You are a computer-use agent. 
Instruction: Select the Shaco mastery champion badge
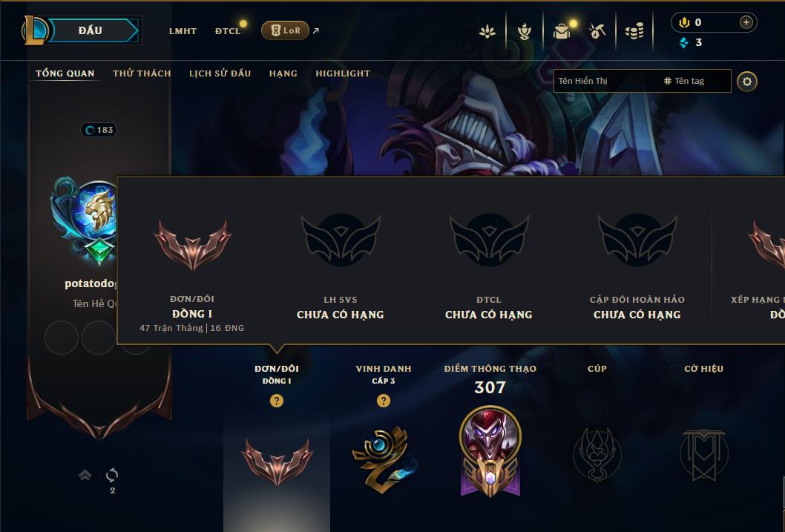490,450
